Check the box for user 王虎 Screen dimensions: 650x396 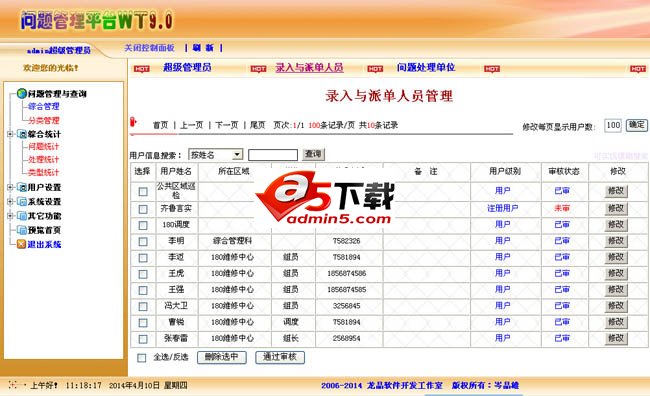(x=143, y=274)
